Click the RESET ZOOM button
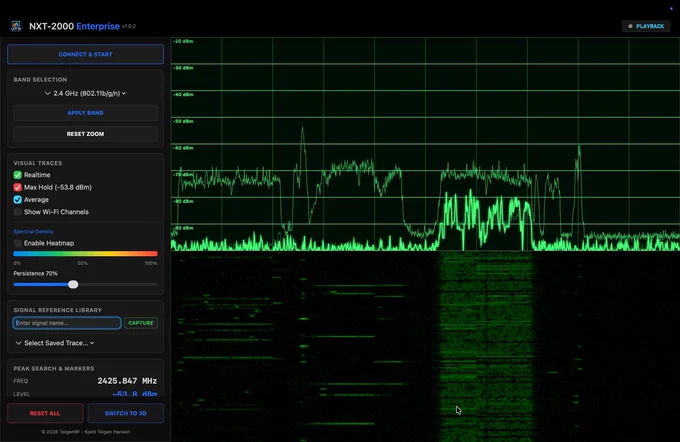This screenshot has width=680, height=442. (85, 134)
